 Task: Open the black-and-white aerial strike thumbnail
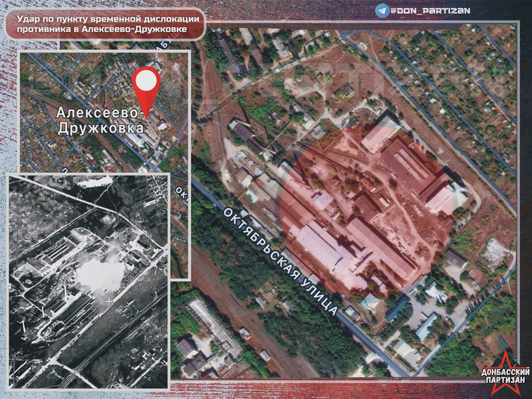point(88,281)
